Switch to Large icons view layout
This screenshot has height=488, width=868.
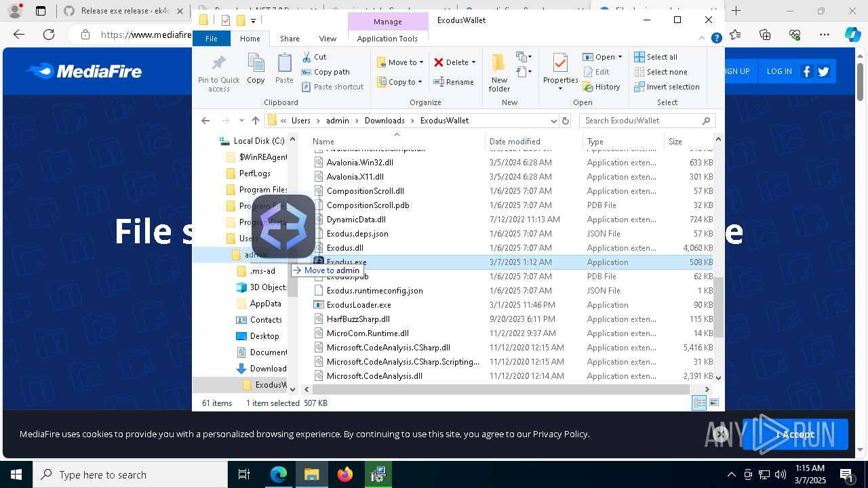tap(713, 403)
